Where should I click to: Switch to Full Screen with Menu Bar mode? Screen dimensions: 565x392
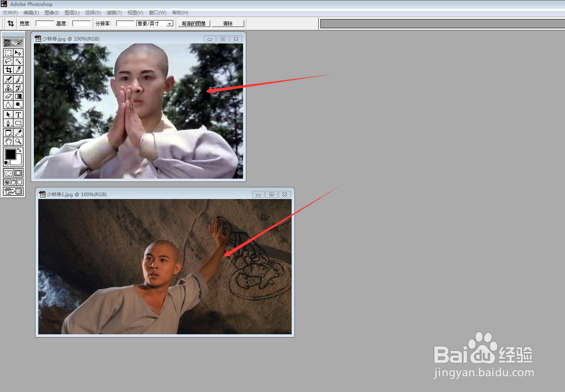pos(13,182)
